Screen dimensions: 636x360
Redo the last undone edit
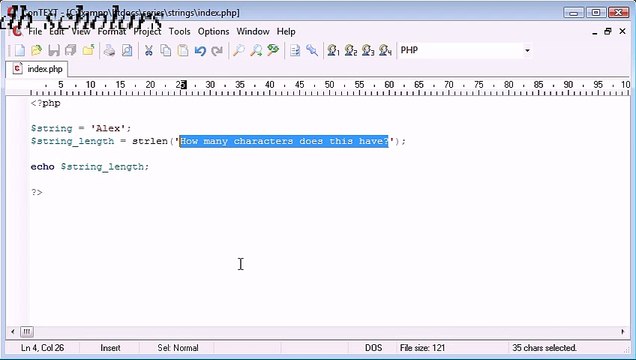click(x=217, y=50)
